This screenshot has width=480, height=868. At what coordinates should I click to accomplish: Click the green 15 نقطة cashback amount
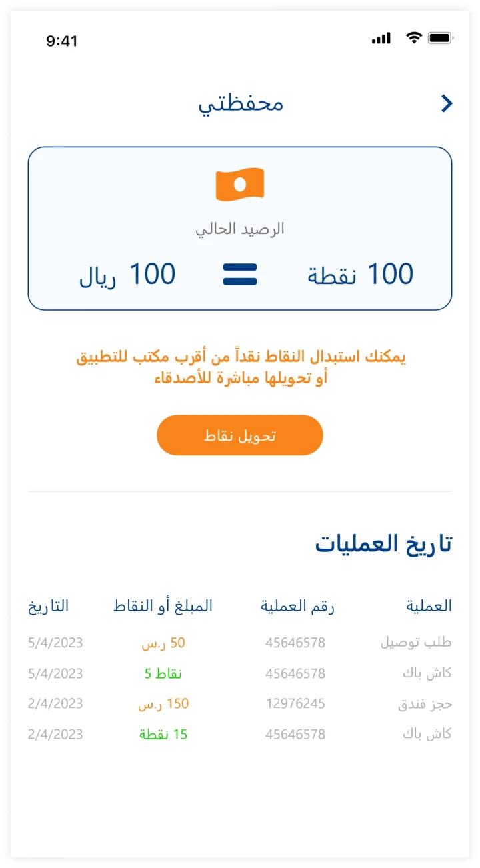pos(163,735)
